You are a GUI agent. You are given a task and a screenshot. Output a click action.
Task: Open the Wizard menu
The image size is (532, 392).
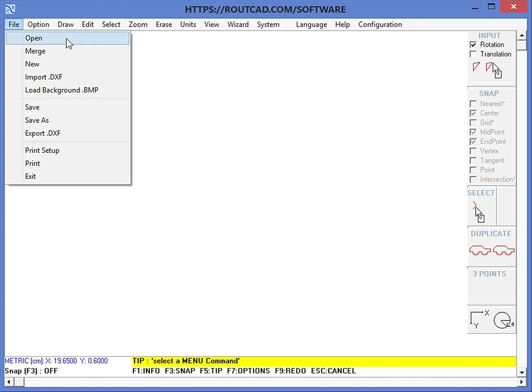(x=238, y=24)
